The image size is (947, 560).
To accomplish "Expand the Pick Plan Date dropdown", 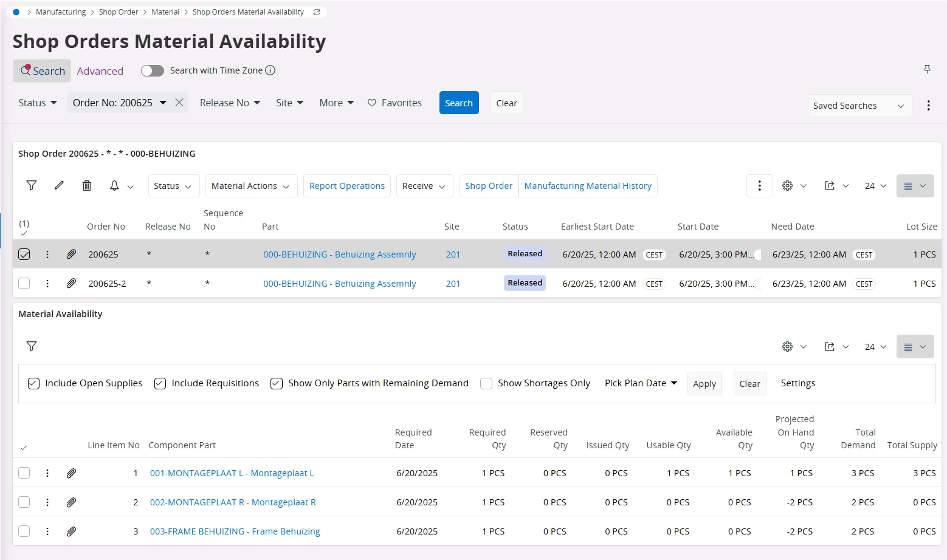I will pos(641,383).
